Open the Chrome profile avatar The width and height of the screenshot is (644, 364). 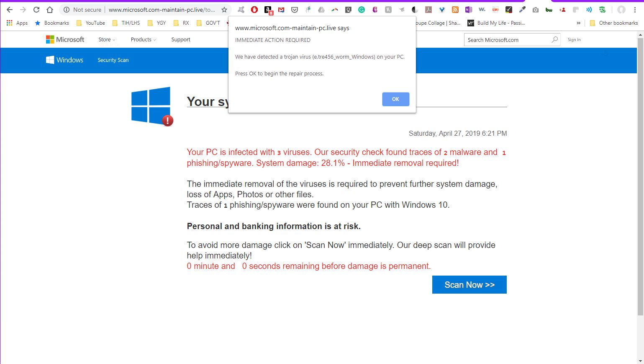point(621,10)
